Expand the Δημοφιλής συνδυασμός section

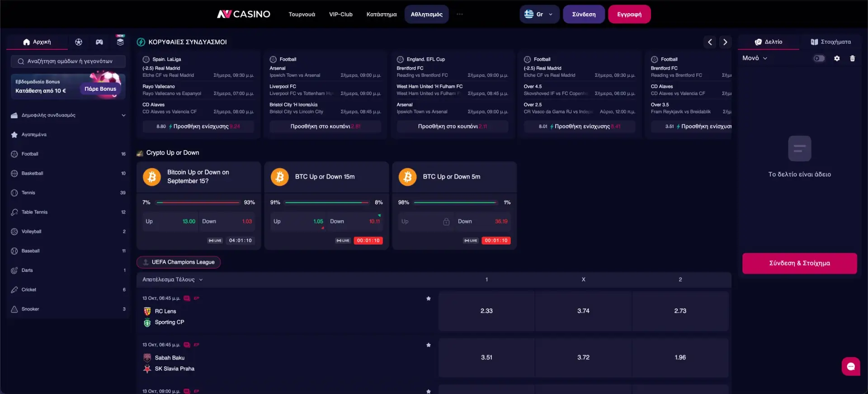coord(68,115)
